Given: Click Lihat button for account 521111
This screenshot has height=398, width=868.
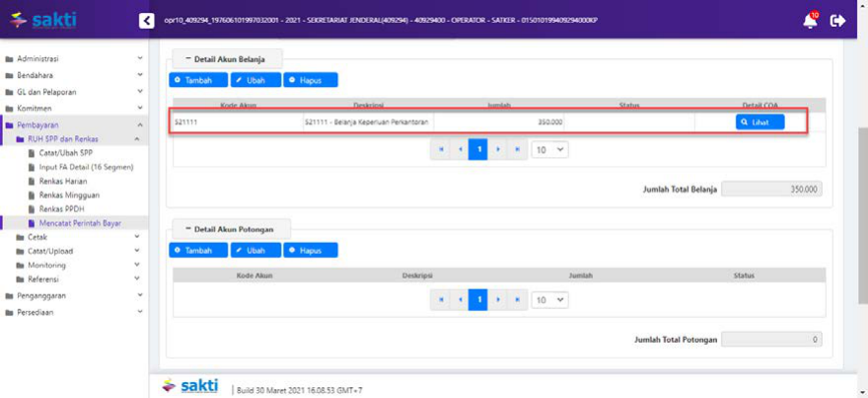Looking at the screenshot, I should pos(759,121).
